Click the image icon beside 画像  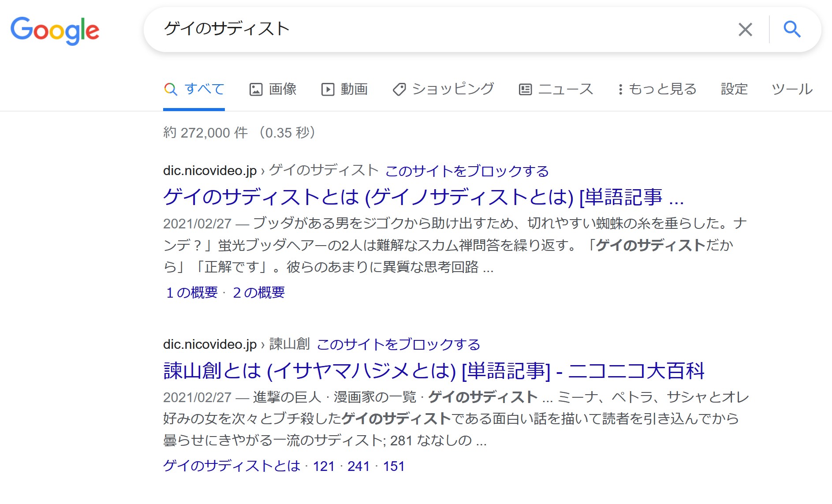coord(256,90)
